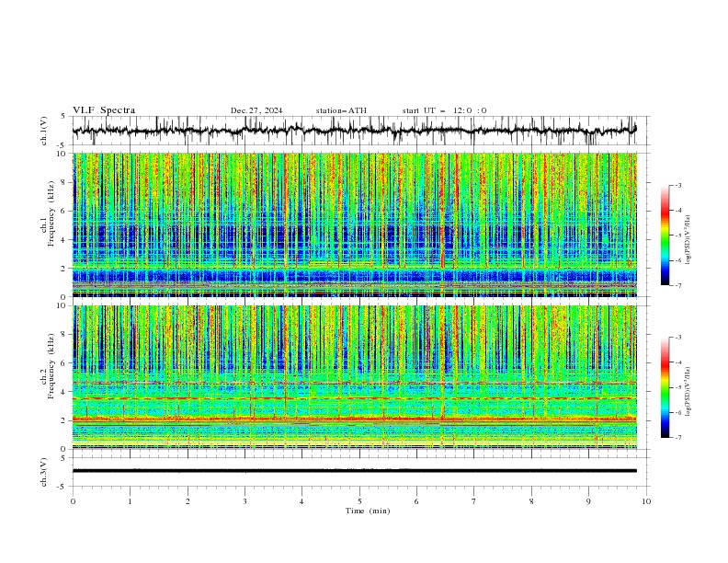
Task: Click the "5" tick on the time axis
Action: (x=359, y=501)
